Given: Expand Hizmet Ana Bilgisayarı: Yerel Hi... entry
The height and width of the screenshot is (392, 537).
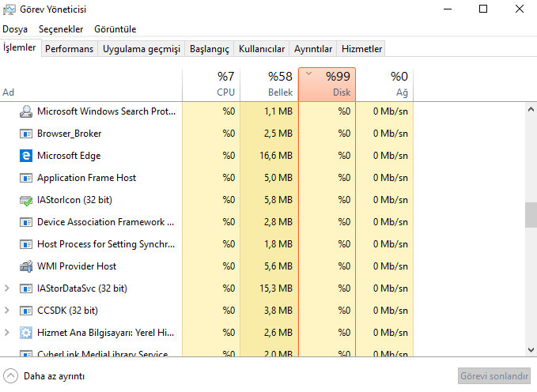Looking at the screenshot, I should (6, 333).
